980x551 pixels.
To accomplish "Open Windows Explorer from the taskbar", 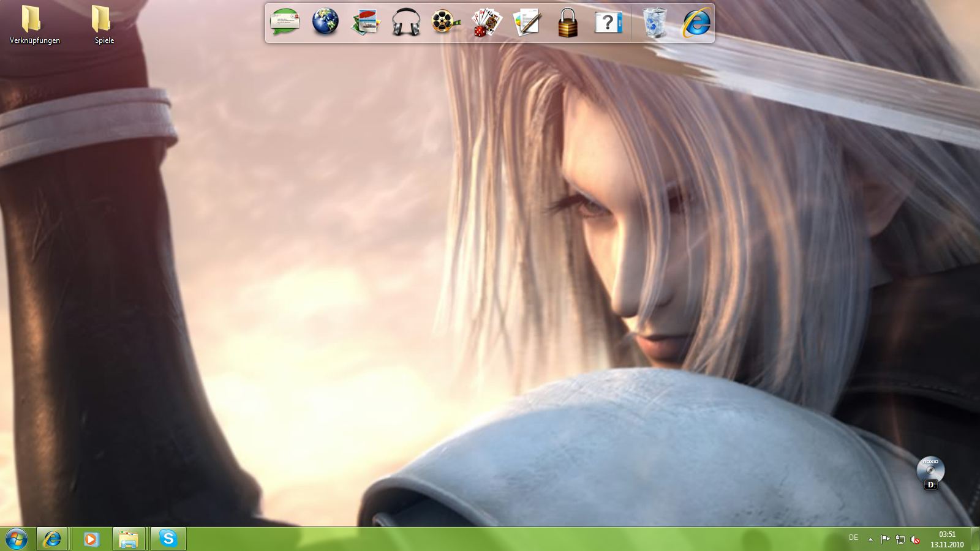I will (x=129, y=539).
